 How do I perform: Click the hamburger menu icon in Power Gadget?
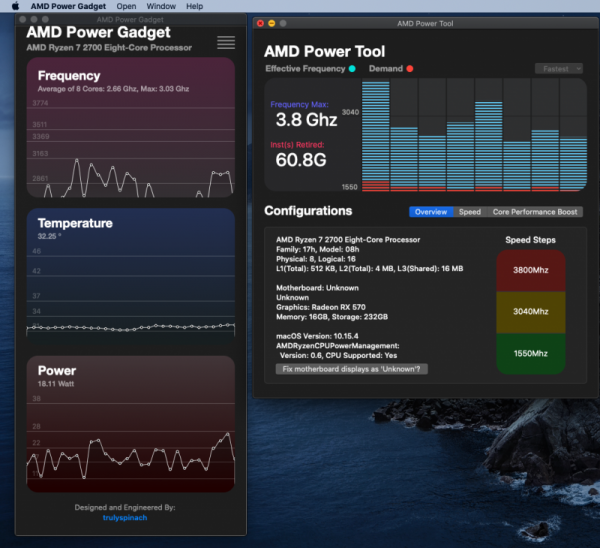[226, 42]
